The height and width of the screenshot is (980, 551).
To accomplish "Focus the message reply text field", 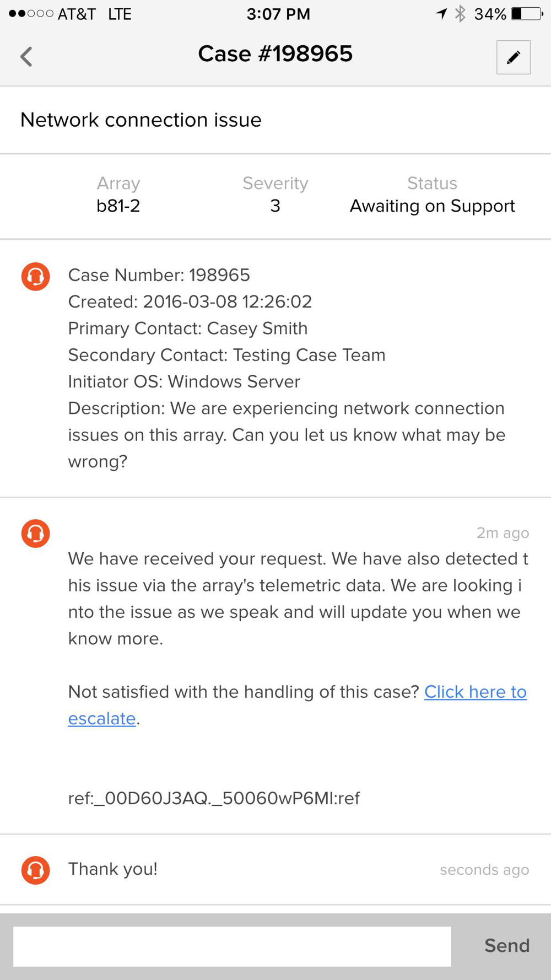I will point(232,946).
